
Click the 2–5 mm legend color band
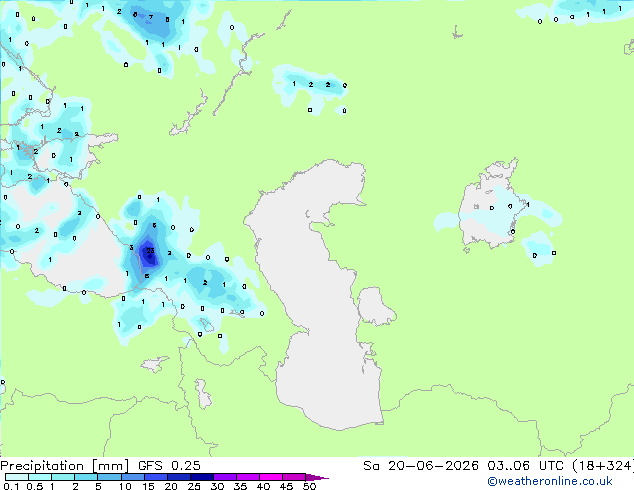86,477
